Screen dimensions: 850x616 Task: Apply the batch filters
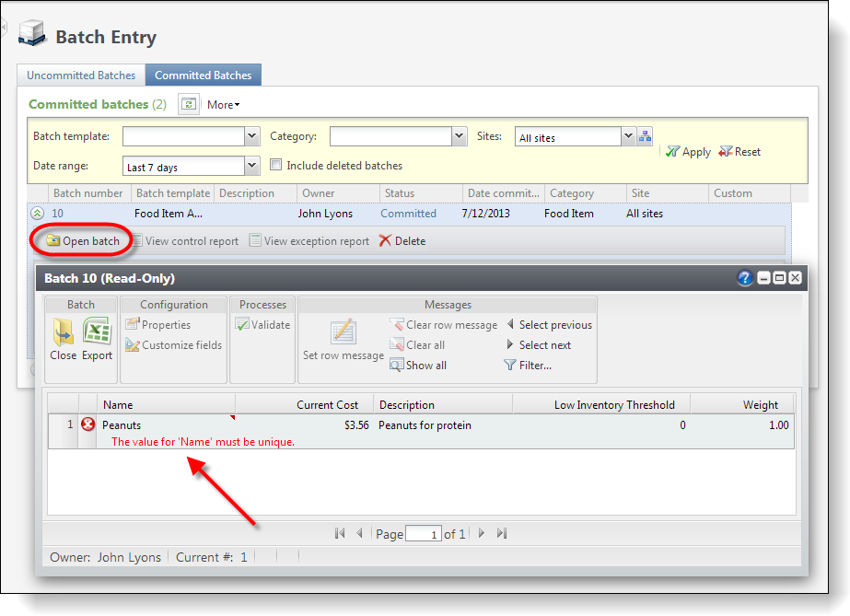pos(688,152)
